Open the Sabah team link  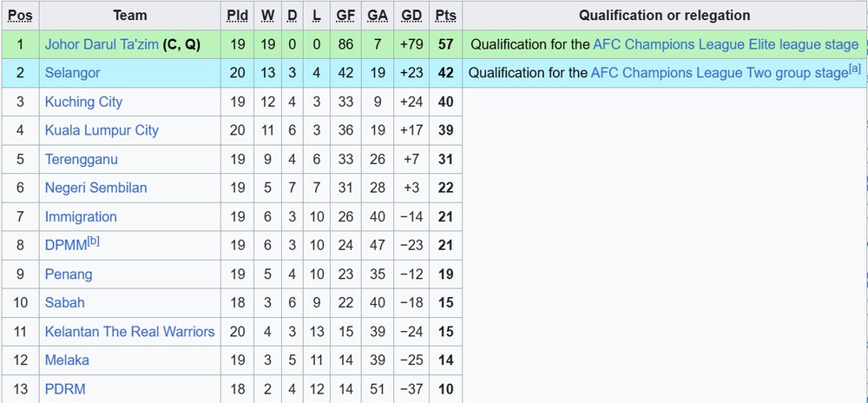pyautogui.click(x=64, y=302)
